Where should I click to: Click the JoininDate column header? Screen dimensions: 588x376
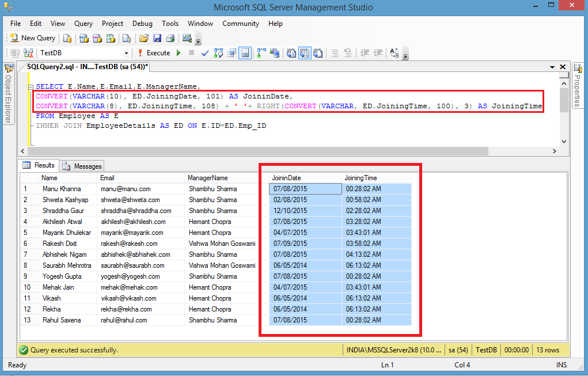306,178
